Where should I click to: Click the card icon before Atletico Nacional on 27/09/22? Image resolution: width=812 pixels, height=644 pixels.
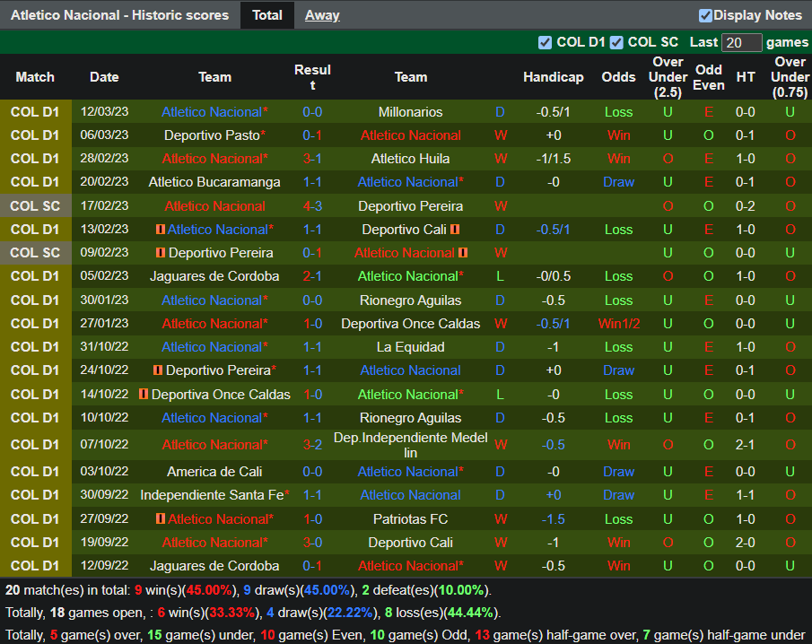pyautogui.click(x=161, y=518)
